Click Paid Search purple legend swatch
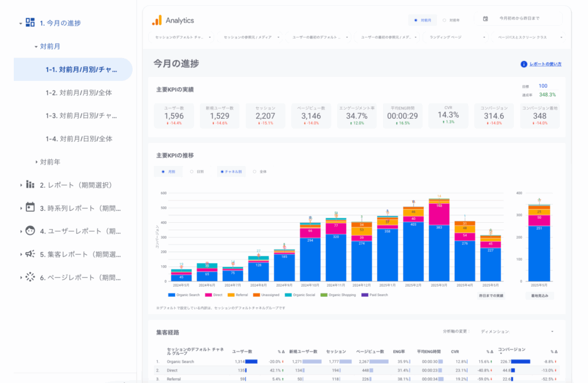The height and width of the screenshot is (383, 588). point(365,295)
